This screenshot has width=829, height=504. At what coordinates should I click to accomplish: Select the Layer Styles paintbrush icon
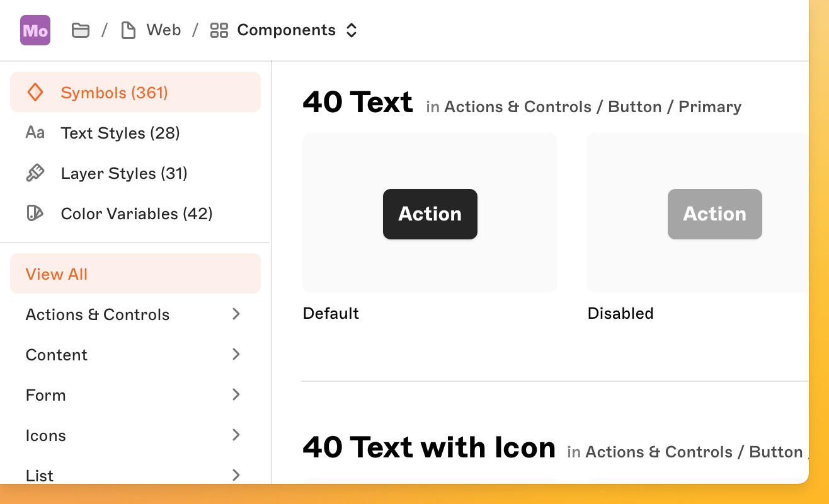[x=35, y=173]
